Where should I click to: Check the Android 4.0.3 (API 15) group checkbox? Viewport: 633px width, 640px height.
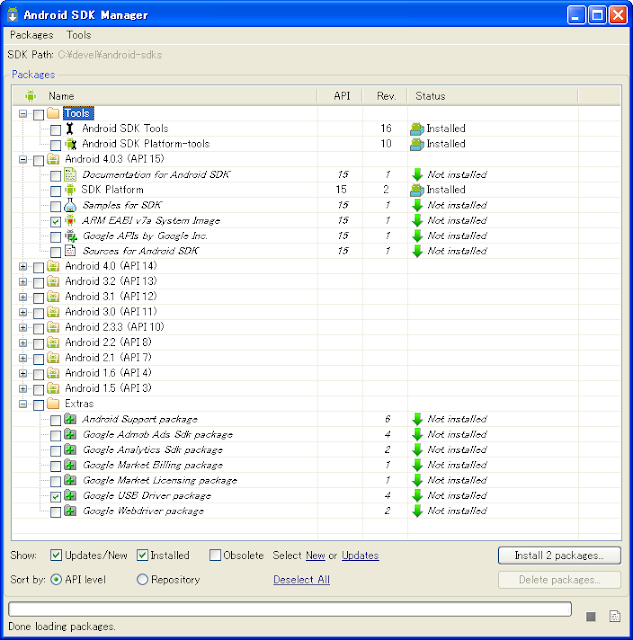coord(38,160)
